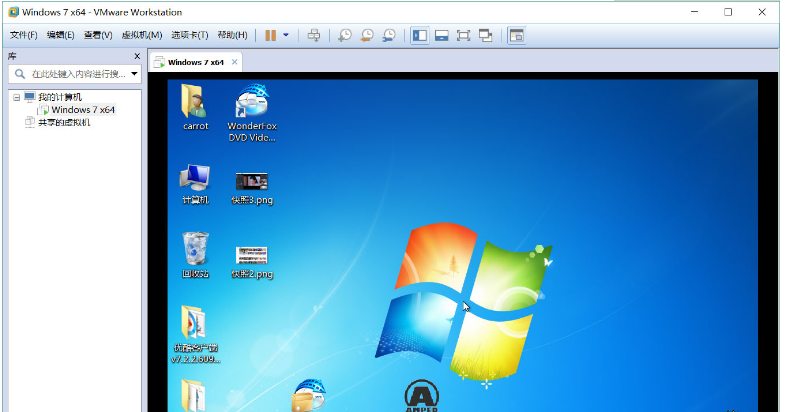This screenshot has width=799, height=412.
Task: Select the AMPER logo desktop icon
Action: tap(421, 396)
